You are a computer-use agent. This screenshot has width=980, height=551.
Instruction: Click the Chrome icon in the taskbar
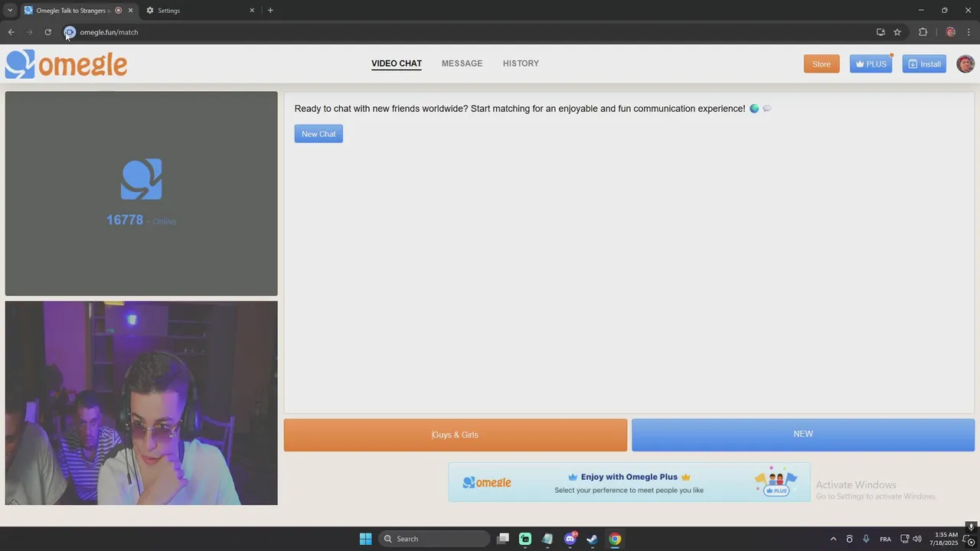(x=615, y=539)
